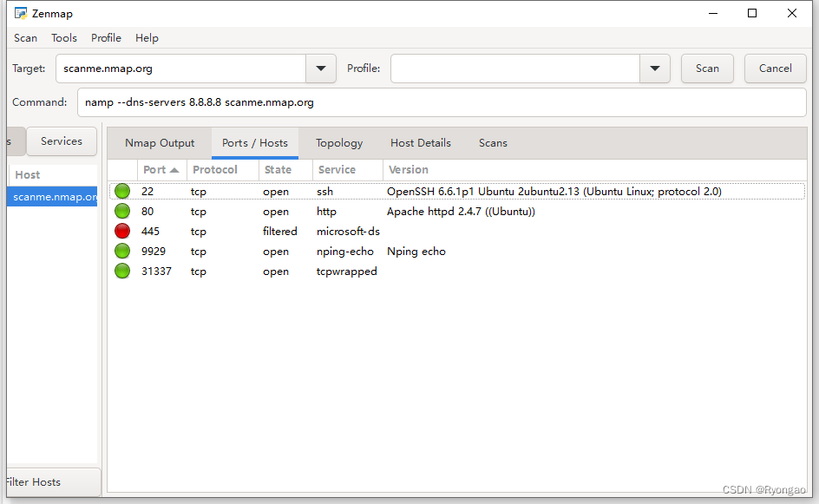Click the filtered state cell
The width and height of the screenshot is (819, 504).
(x=280, y=232)
